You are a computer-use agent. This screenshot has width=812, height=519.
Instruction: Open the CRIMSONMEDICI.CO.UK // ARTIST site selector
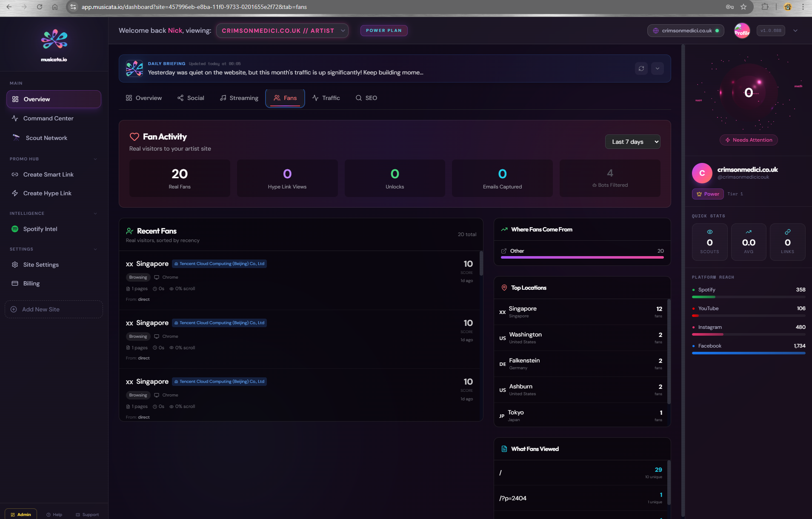(282, 31)
